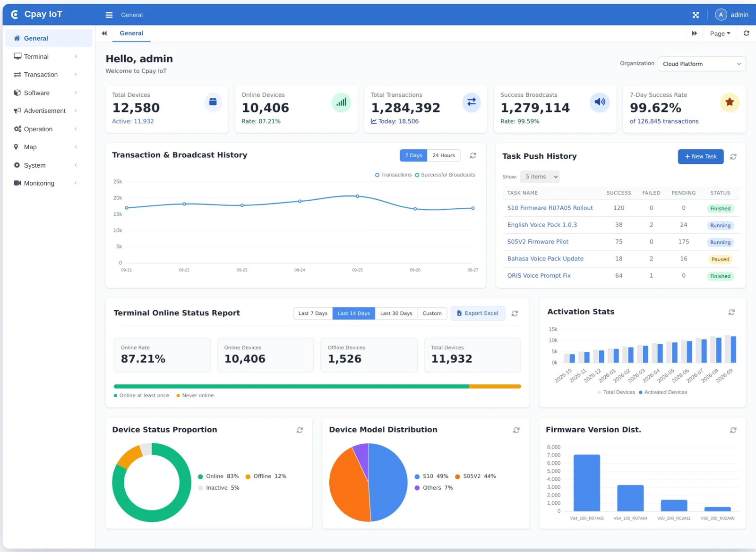
Task: Open the Organization Cloud Platform dropdown
Action: [x=702, y=64]
